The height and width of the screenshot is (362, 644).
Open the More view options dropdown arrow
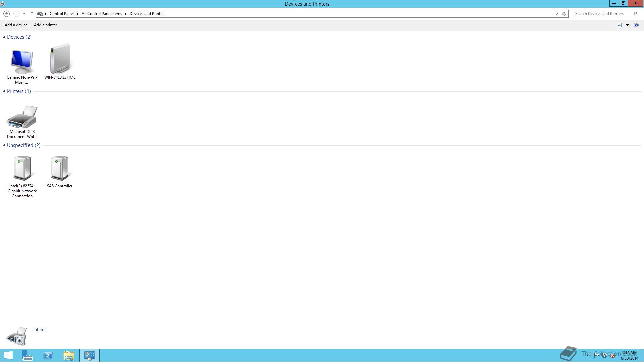pos(627,25)
